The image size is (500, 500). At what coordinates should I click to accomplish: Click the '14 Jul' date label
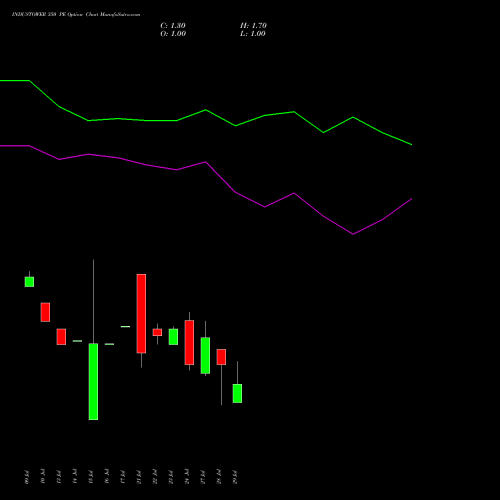tap(75, 477)
